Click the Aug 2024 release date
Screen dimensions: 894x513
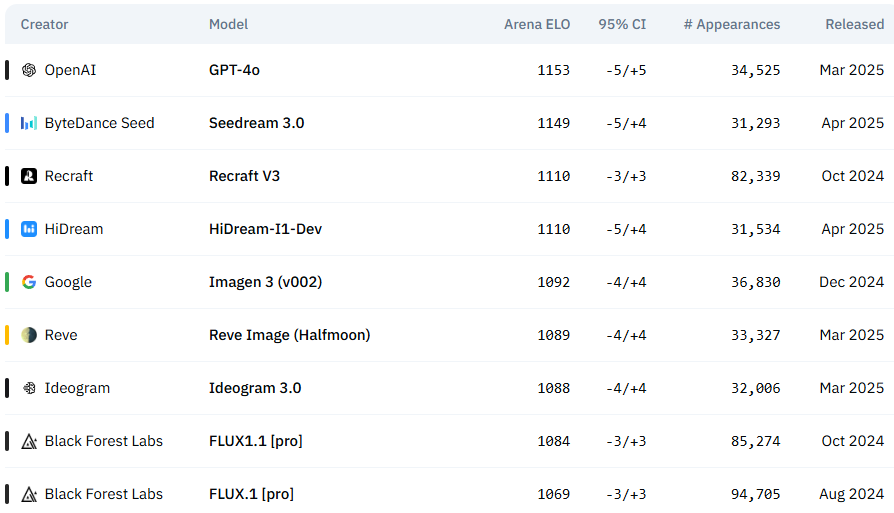click(x=852, y=494)
